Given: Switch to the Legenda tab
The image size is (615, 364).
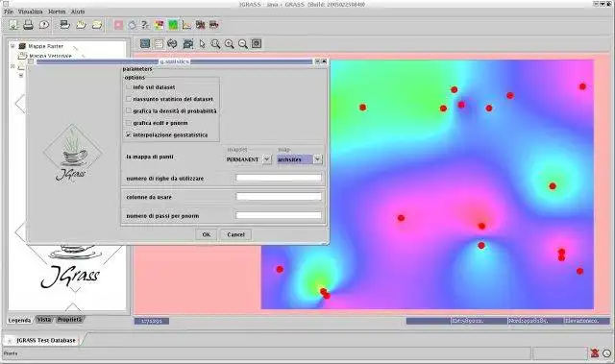Looking at the screenshot, I should [19, 320].
